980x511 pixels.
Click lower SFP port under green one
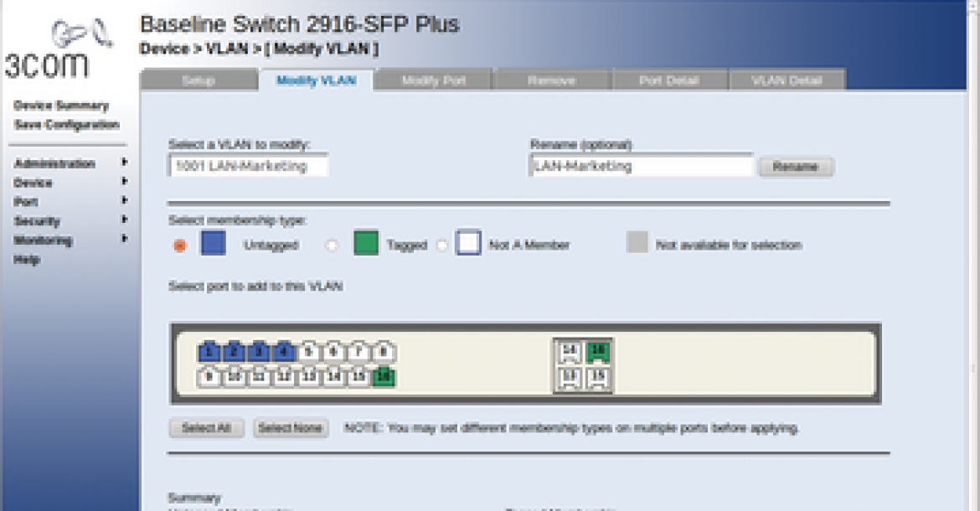[598, 378]
